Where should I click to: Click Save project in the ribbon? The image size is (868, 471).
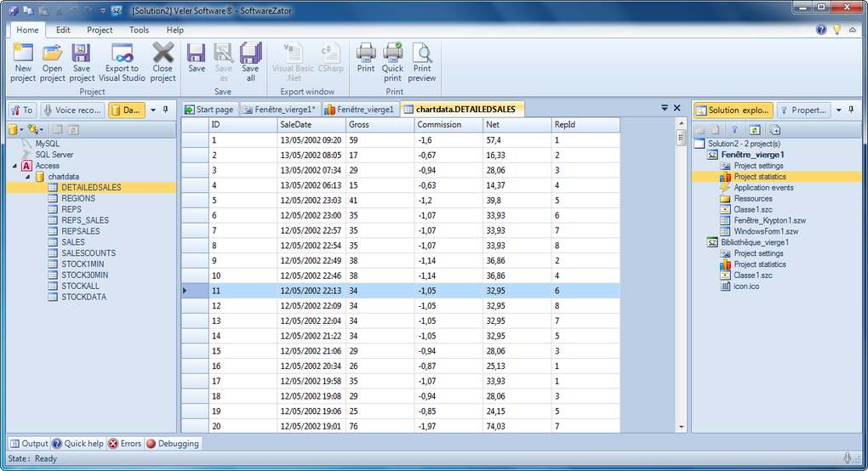(82, 62)
